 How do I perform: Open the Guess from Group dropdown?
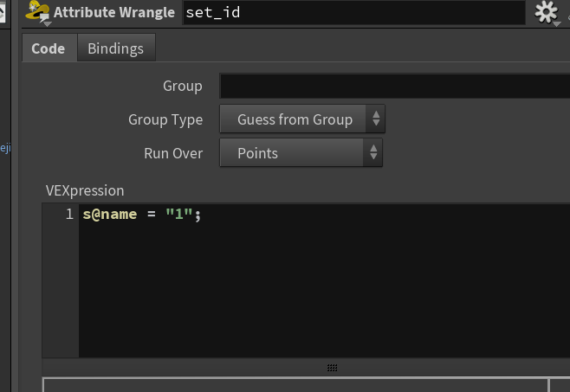[x=302, y=119]
